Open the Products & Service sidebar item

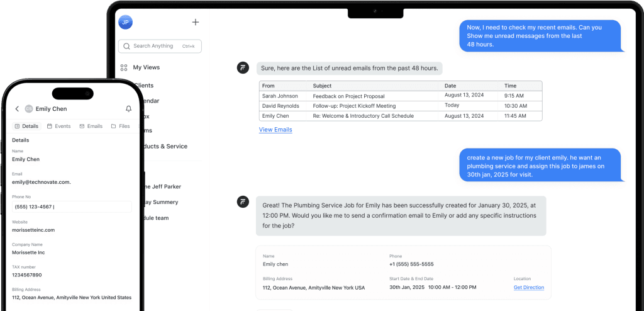coord(162,146)
